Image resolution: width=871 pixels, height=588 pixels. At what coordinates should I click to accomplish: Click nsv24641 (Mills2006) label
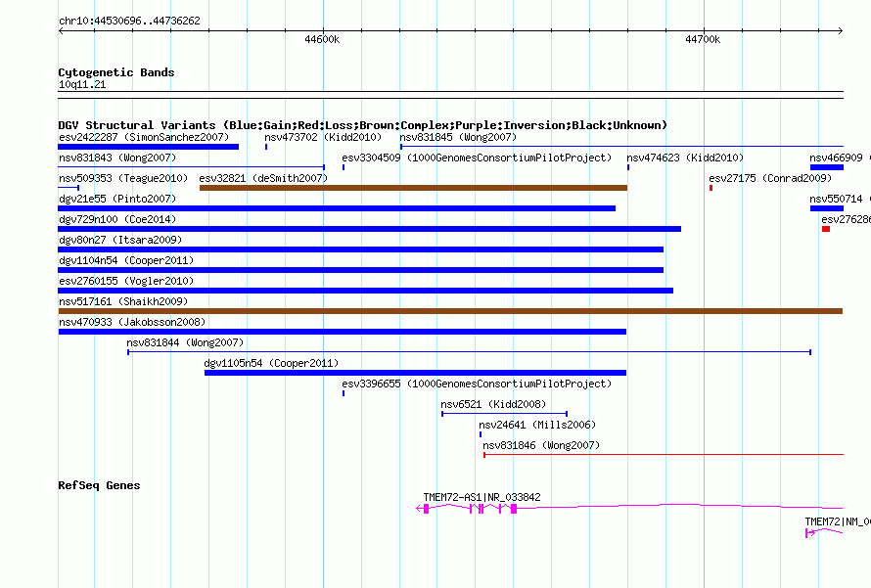(x=537, y=425)
